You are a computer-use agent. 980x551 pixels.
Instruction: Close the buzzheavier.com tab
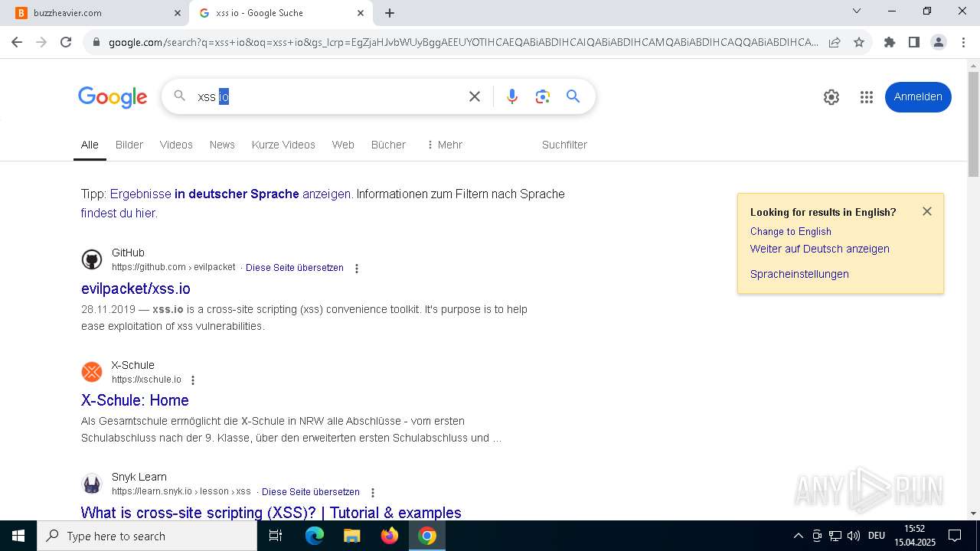point(177,13)
